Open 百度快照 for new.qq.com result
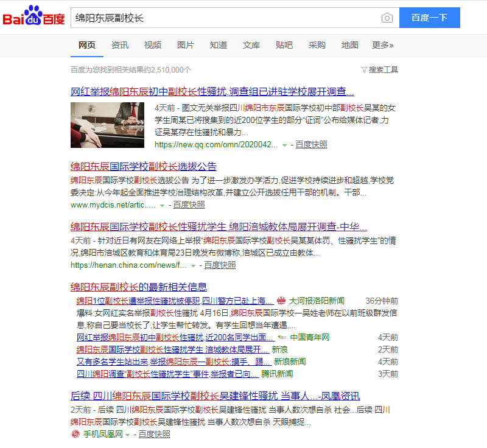This screenshot has width=487, height=448. [x=311, y=145]
